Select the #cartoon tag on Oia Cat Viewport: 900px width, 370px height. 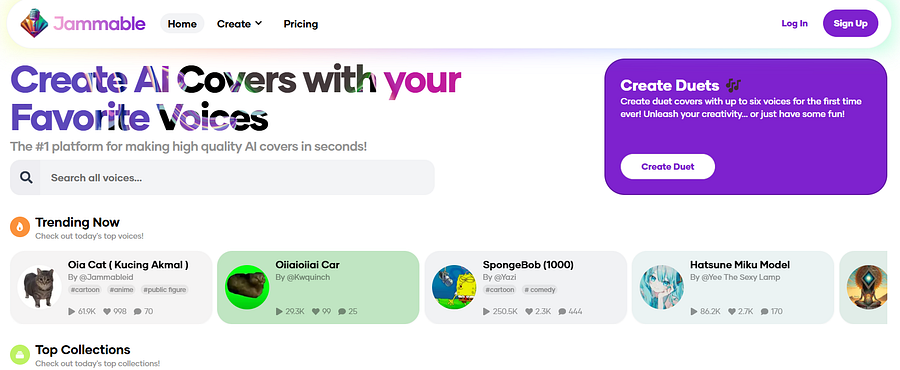point(85,290)
